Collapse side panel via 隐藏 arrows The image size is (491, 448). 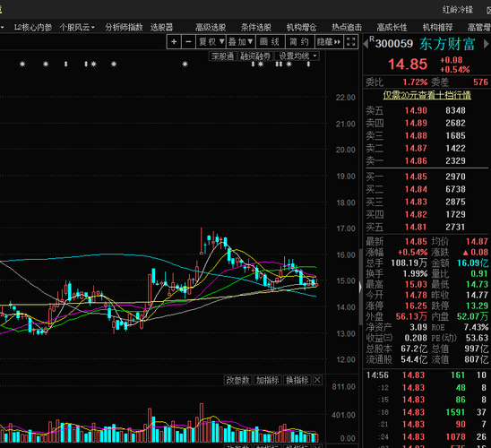tap(329, 41)
